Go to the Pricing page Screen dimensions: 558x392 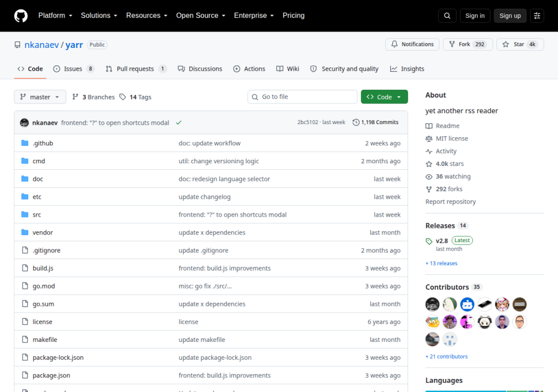click(294, 16)
